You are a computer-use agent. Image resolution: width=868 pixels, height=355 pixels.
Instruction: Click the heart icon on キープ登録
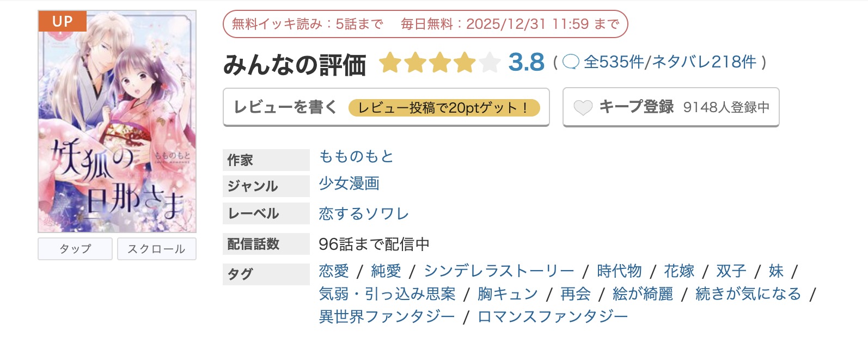coord(583,107)
